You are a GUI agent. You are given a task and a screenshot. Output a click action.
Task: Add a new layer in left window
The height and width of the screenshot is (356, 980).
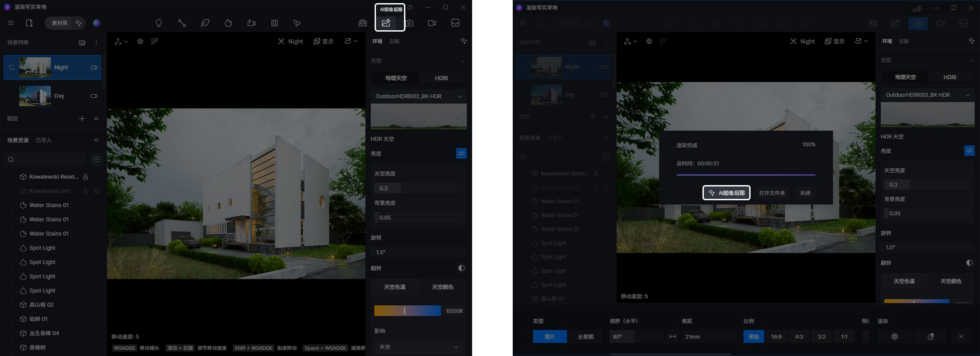pyautogui.click(x=82, y=119)
